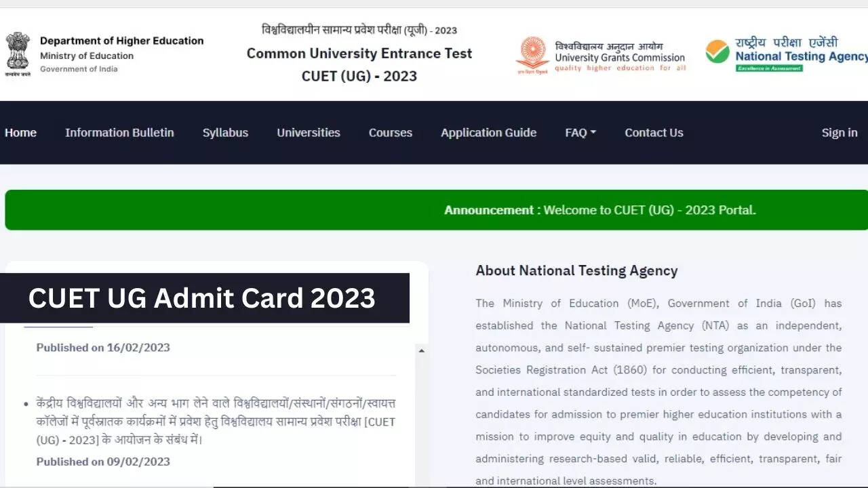
Task: Open the Courses navigation item
Action: click(x=390, y=133)
